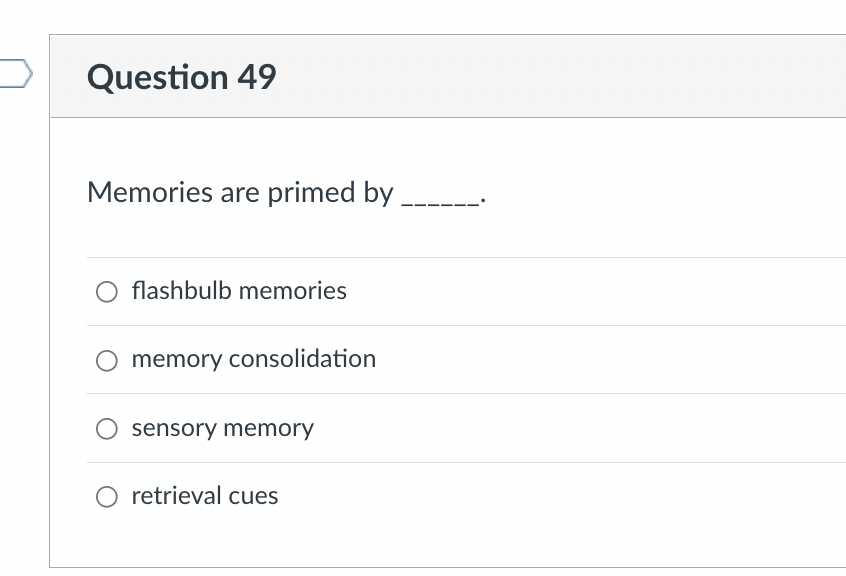
Task: Click the Question 49 header
Action: pos(181,76)
